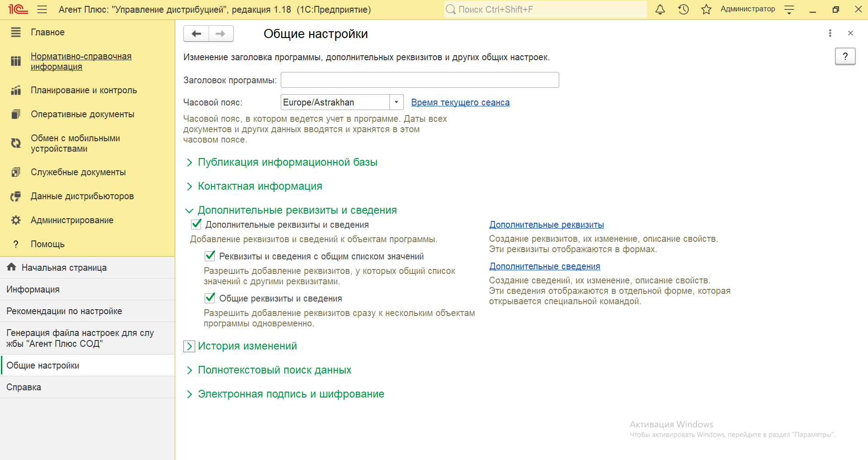This screenshot has width=868, height=460.
Task: Click Время текущего сеанса link
Action: point(460,102)
